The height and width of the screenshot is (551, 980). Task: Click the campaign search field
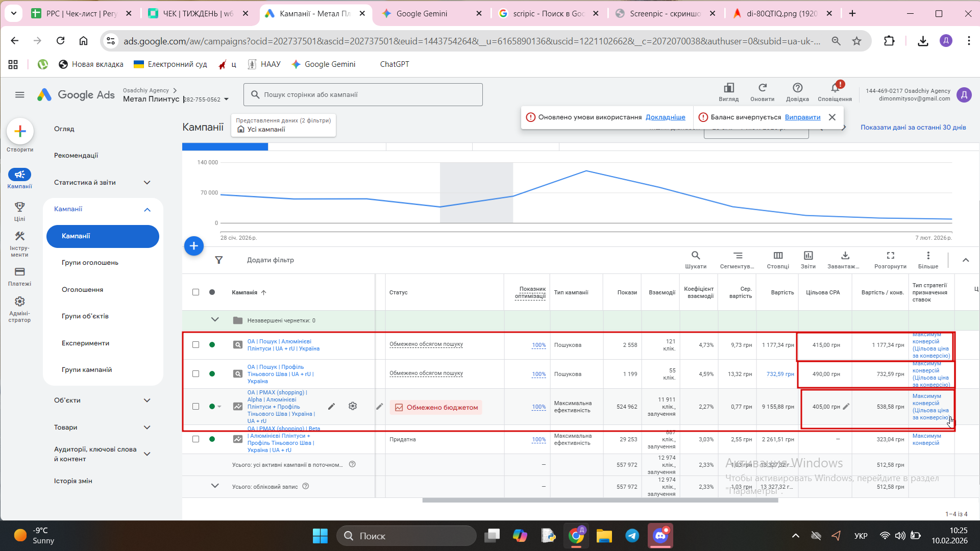point(363,95)
